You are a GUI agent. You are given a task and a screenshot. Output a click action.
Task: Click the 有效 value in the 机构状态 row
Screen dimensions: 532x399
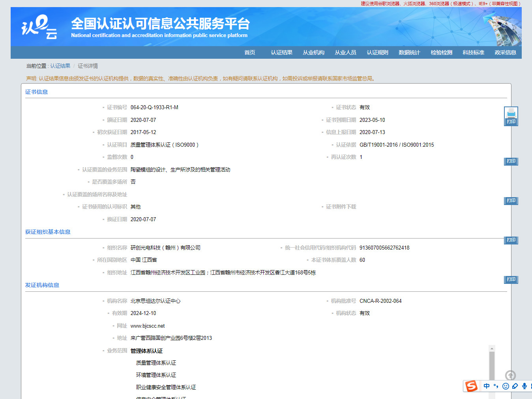coord(365,313)
